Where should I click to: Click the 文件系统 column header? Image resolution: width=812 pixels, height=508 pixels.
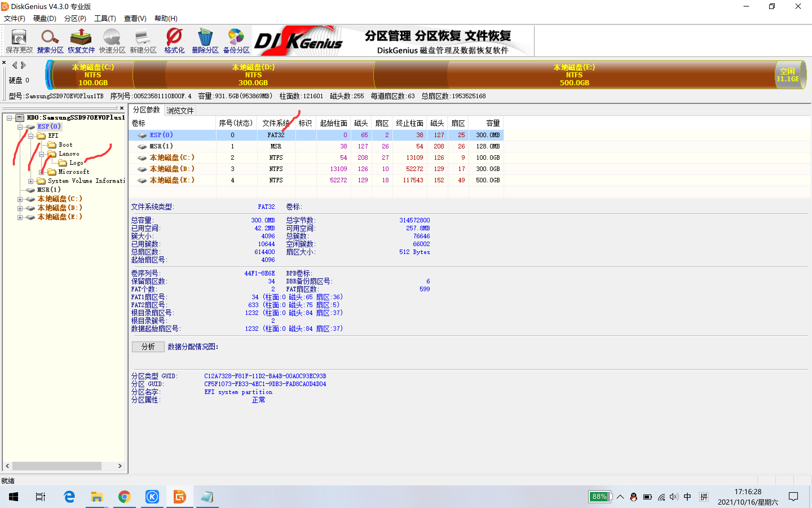[276, 123]
